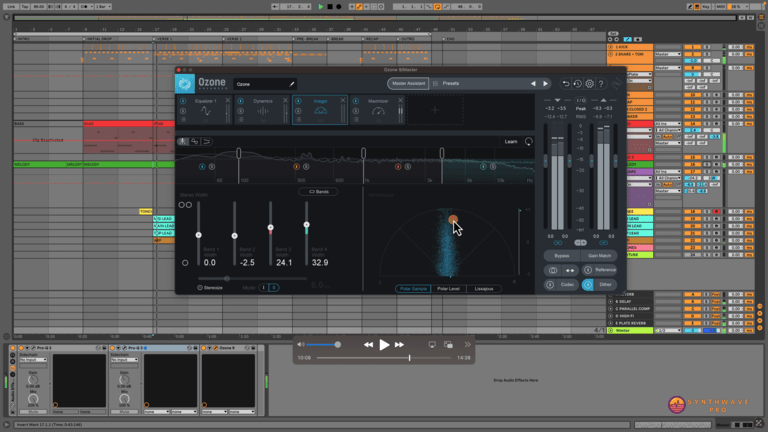
Task: Click the Ozone undo arrow icon
Action: coord(566,84)
